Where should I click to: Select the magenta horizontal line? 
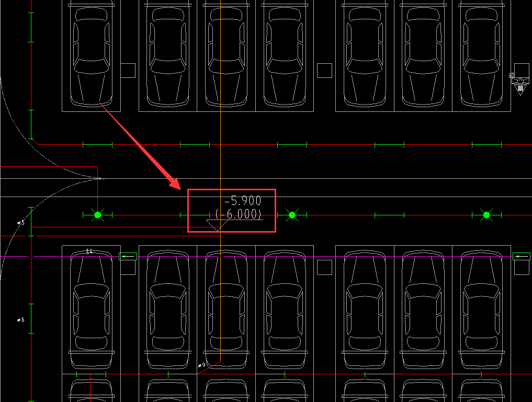[x=266, y=256]
